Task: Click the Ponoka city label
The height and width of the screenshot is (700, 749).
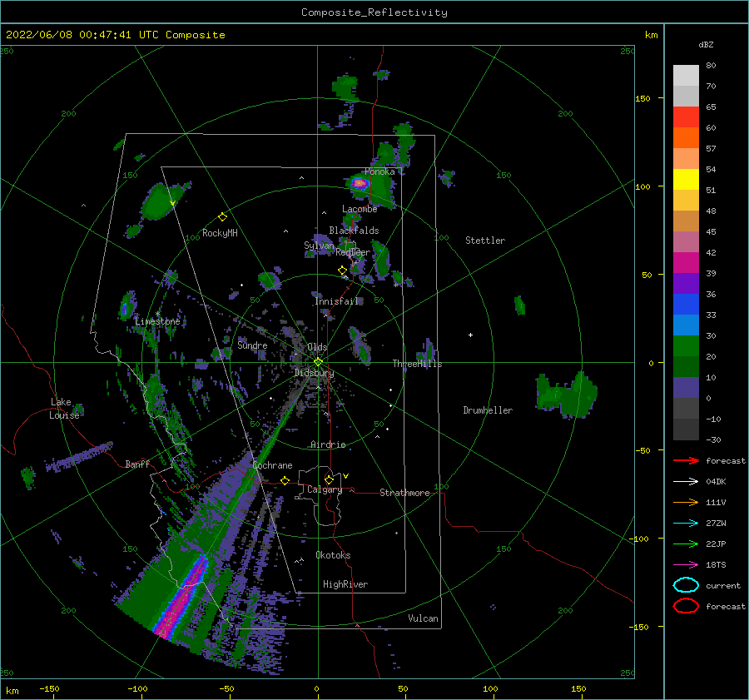Action: [379, 171]
